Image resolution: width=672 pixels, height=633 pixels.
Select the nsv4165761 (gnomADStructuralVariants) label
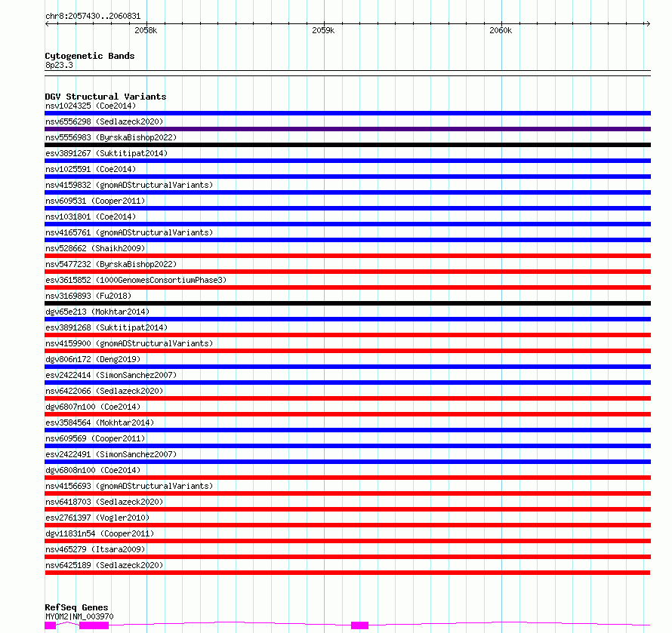click(x=129, y=232)
